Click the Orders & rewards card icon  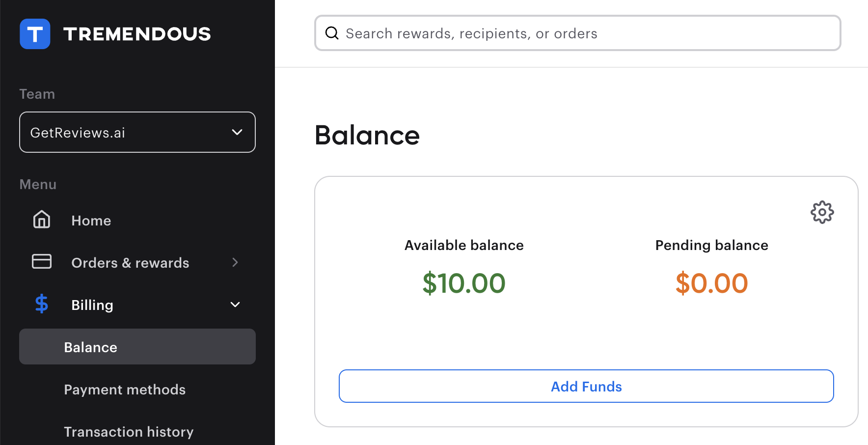42,262
